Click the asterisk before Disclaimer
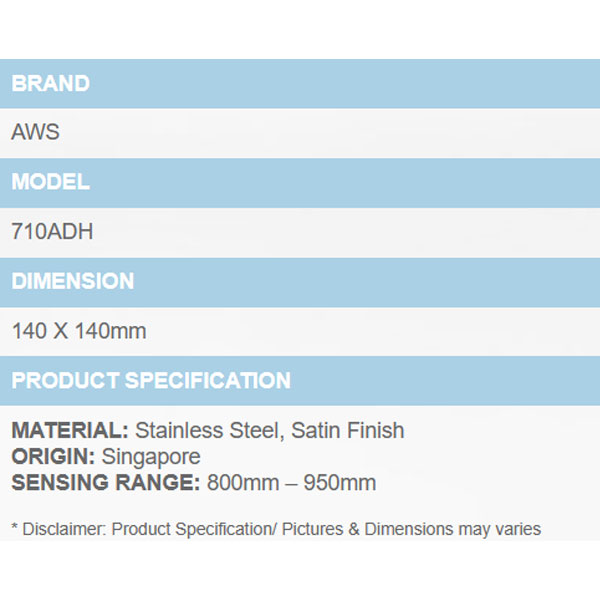Viewport: 600px width, 600px height. click(15, 528)
